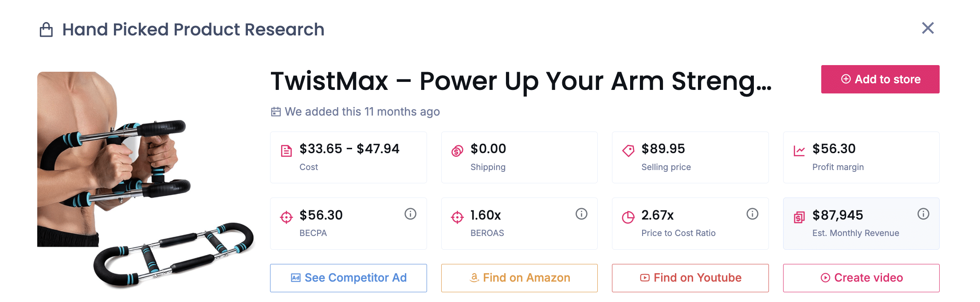Screen dimensions: 980x302
Task: Click Find on Youtube button
Action: [x=690, y=278]
